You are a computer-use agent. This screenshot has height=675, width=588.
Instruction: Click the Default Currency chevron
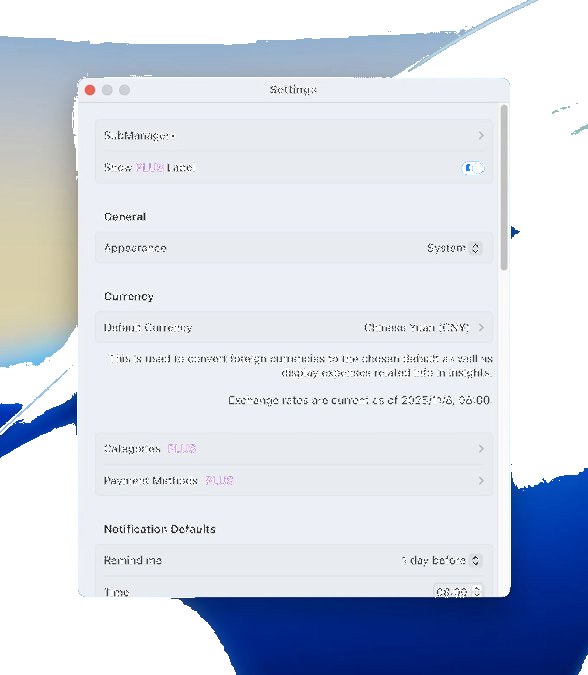[481, 328]
